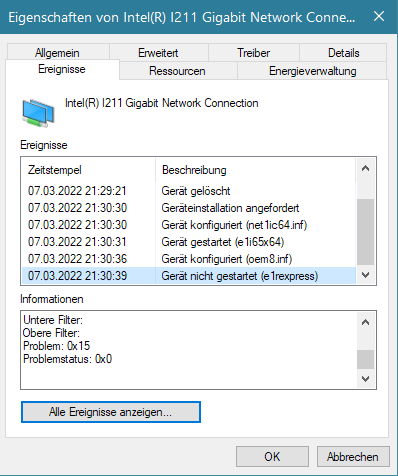
Task: Select the Gerät gelöscht event row
Action: coord(189,191)
